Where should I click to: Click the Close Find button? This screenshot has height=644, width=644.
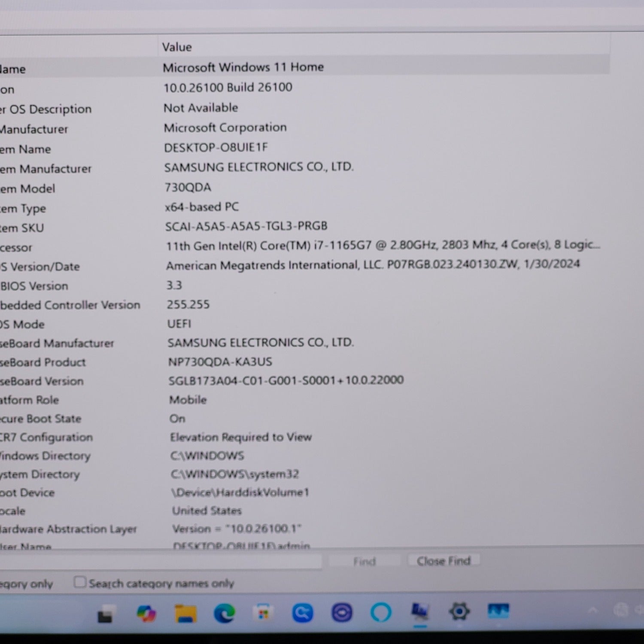point(444,561)
